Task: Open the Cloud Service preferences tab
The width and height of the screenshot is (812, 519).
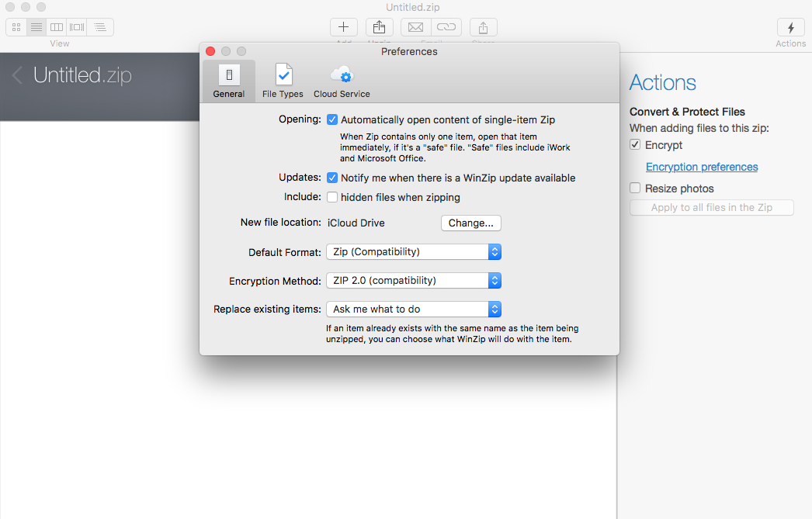Action: (x=342, y=81)
